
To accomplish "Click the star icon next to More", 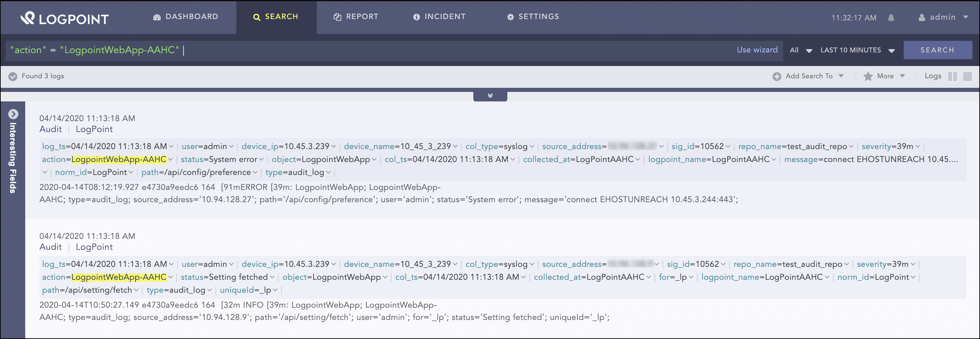I will pyautogui.click(x=869, y=76).
